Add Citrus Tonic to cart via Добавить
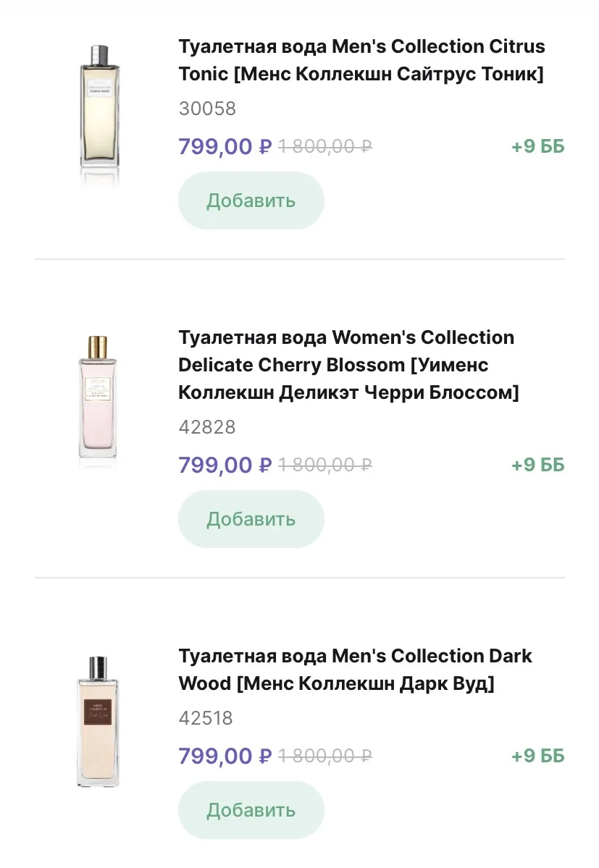Viewport: 599px width, 868px height. tap(251, 201)
